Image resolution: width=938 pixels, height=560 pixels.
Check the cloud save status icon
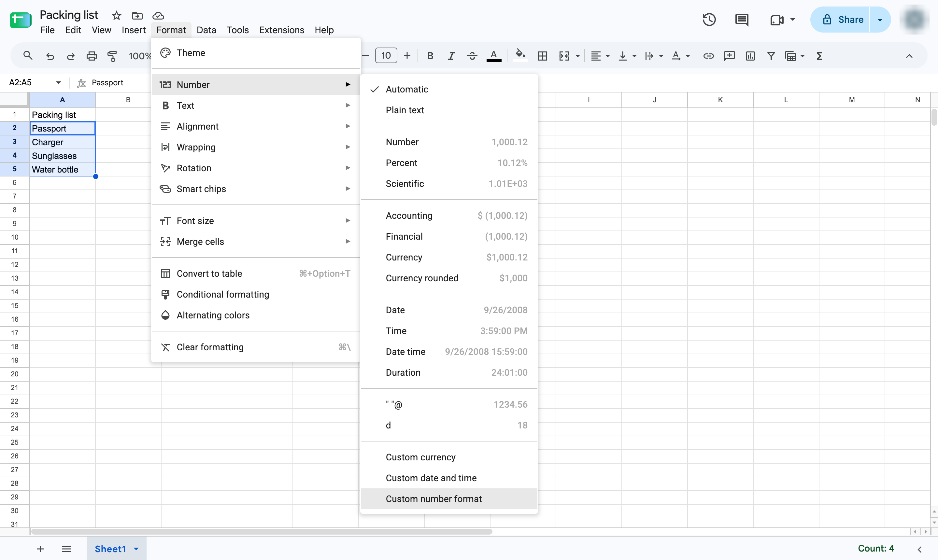coord(158,16)
